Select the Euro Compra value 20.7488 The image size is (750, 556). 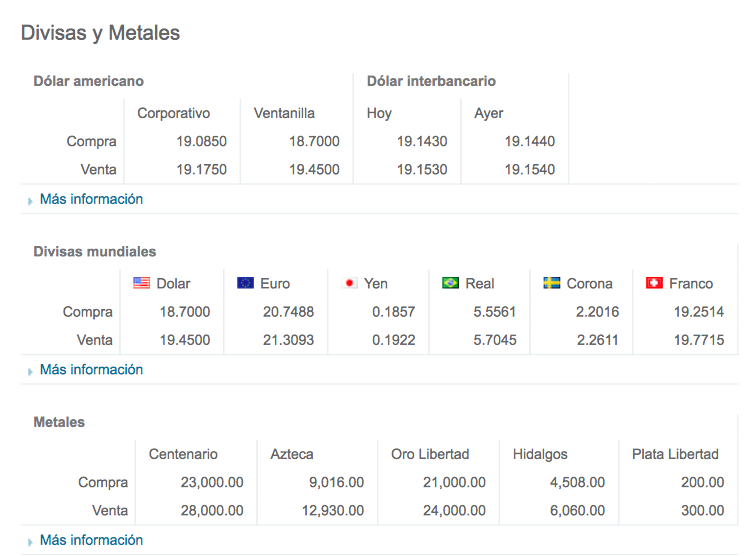pyautogui.click(x=288, y=312)
